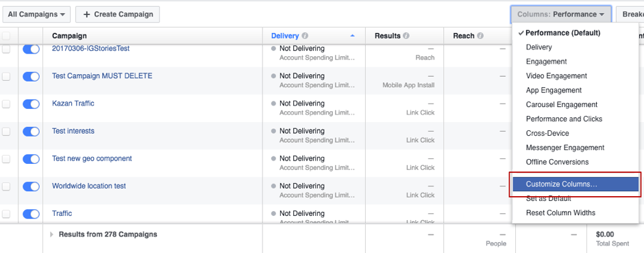Toggle off the Kazan Traffic campaign
The height and width of the screenshot is (253, 644).
click(32, 104)
